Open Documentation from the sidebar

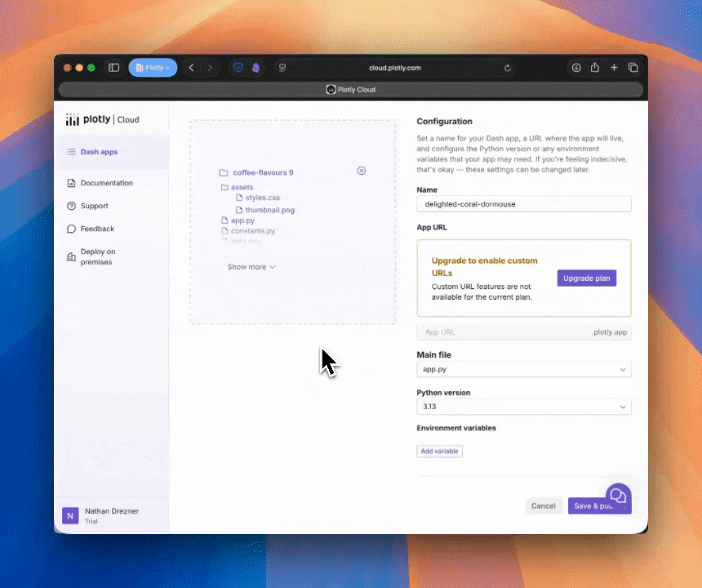(106, 183)
